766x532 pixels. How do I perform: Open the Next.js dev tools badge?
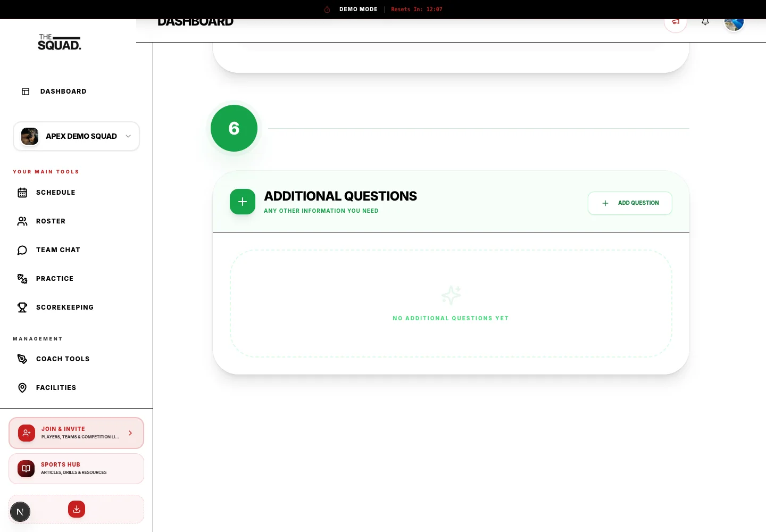[20, 512]
